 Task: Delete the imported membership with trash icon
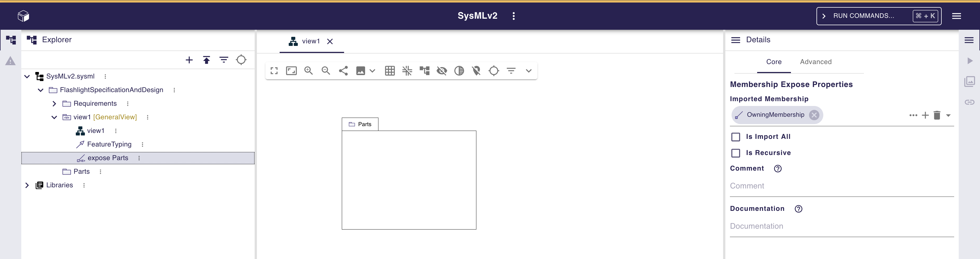coord(937,115)
